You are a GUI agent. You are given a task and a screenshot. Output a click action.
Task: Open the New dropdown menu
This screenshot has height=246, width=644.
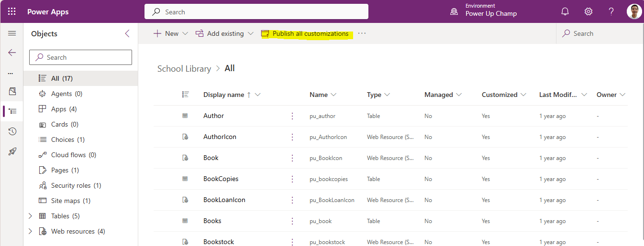tap(170, 33)
